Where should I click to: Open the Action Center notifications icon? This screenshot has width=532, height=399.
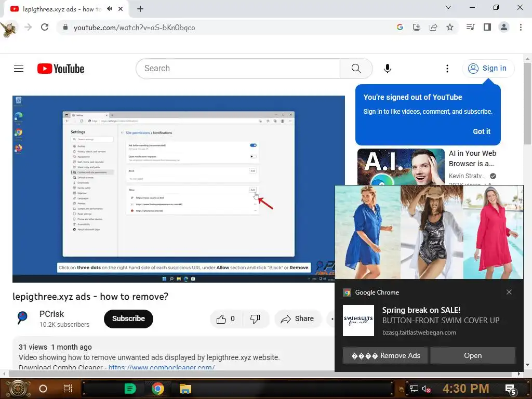(x=511, y=389)
